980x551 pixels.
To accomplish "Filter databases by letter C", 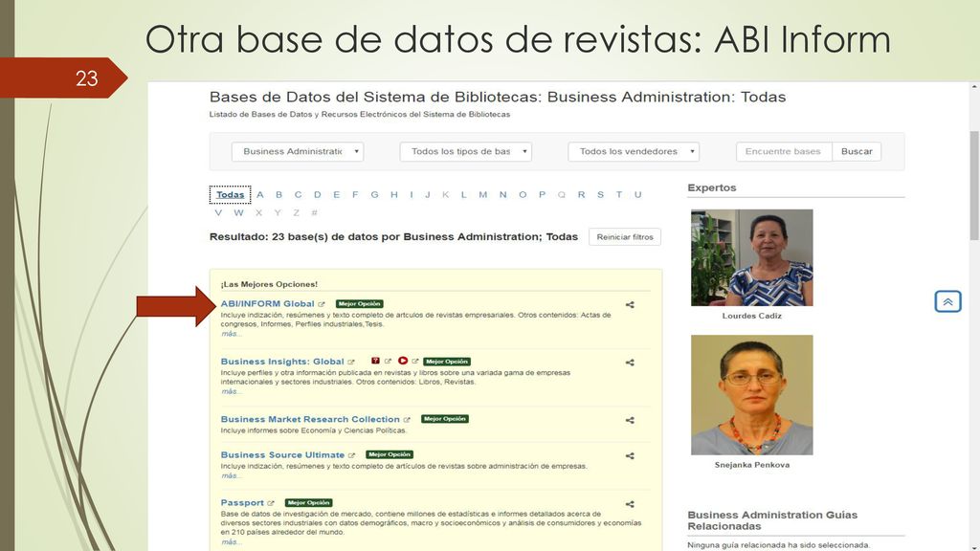I will coord(299,195).
